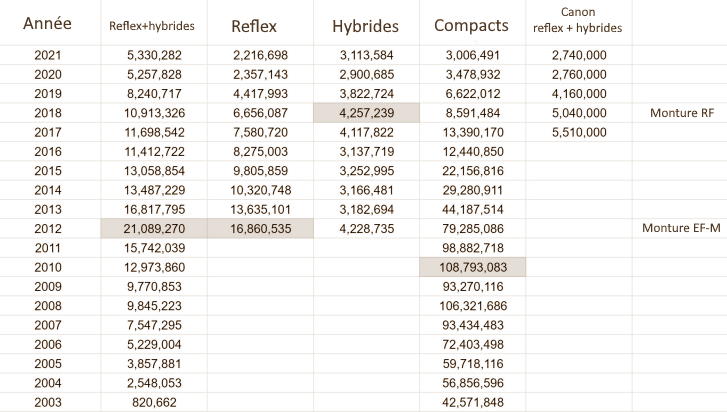Viewport: 727px width, 412px height.
Task: Select highlighted Reflex cell 16,860,535
Action: tap(260, 228)
